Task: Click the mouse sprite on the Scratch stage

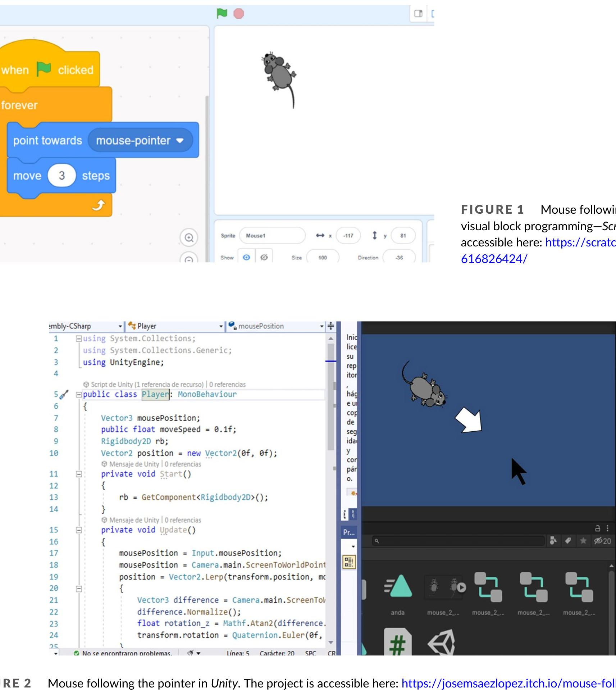Action: (280, 77)
